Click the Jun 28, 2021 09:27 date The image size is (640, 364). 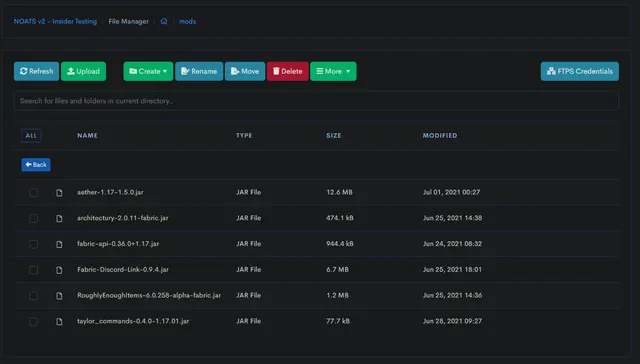452,321
